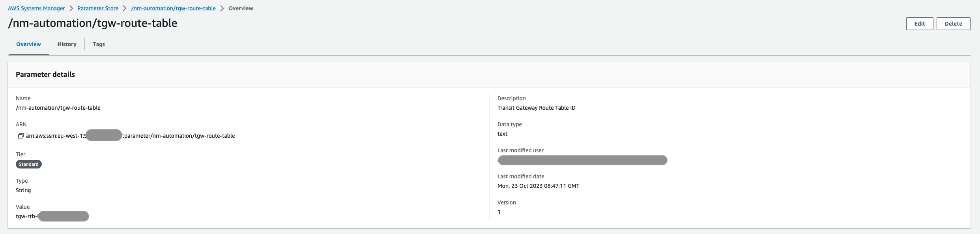Click the ARN text string
Viewport: 980px width, 234px height.
click(130, 136)
